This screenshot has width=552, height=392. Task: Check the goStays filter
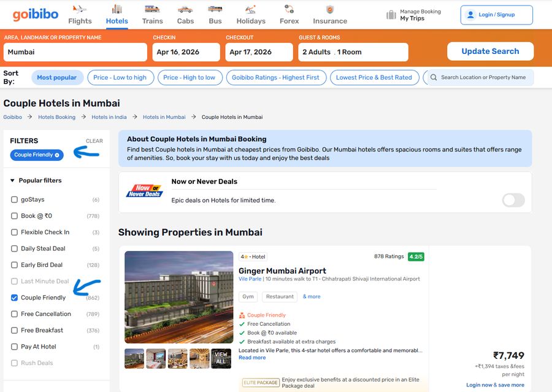(x=15, y=200)
